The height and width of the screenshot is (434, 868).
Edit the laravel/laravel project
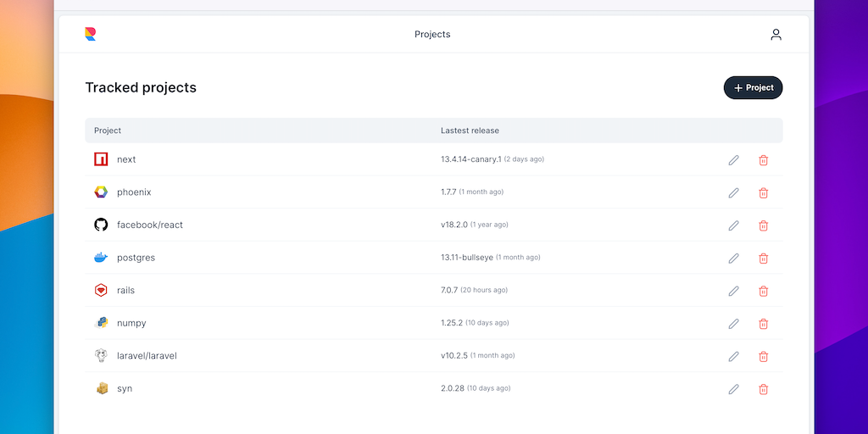point(734,356)
